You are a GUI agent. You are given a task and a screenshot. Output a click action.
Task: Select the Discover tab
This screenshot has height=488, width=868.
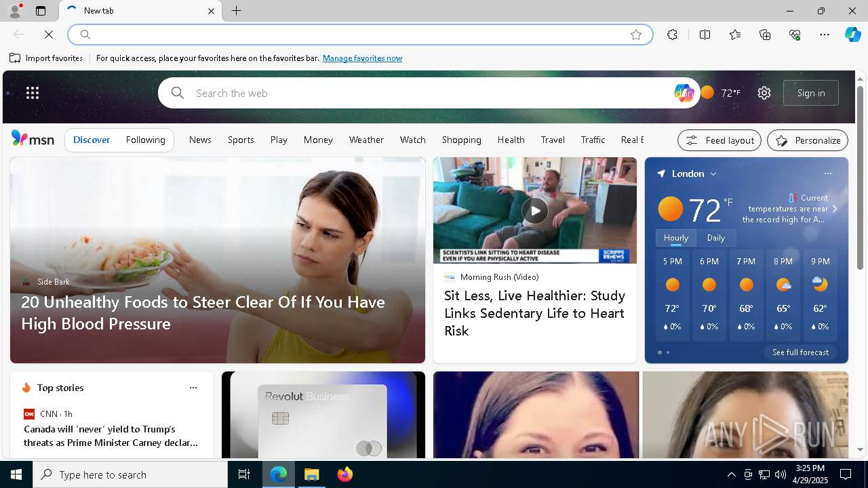click(x=92, y=140)
